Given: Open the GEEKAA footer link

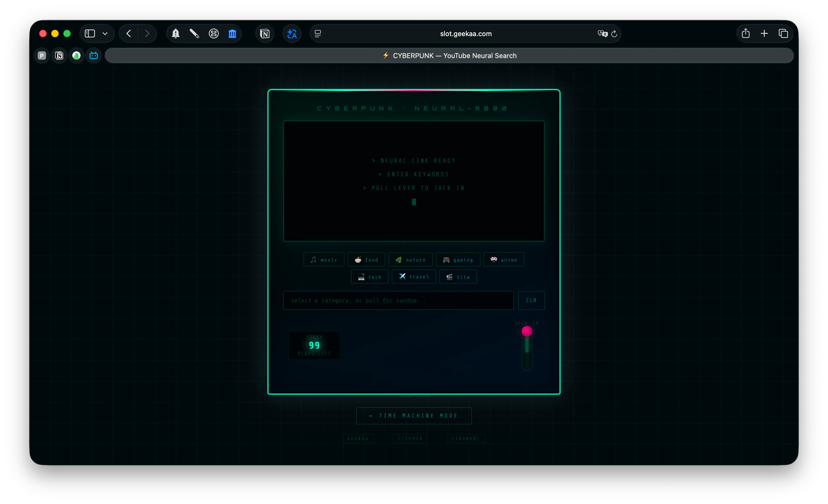Looking at the screenshot, I should (358, 439).
